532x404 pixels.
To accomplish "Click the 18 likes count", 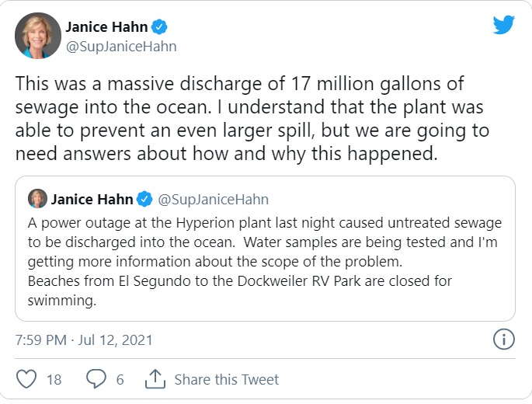I will click(54, 380).
